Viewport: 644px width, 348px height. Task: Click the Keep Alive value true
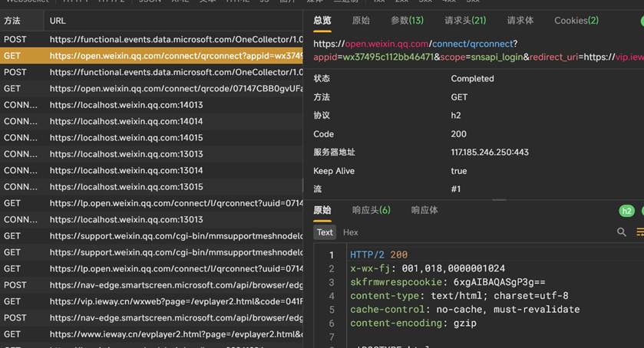click(459, 171)
